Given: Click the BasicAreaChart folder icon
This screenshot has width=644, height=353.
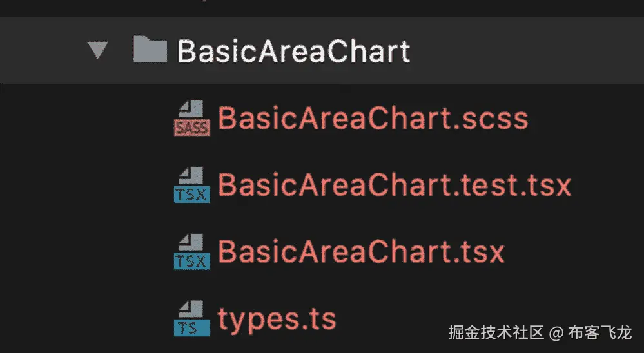Looking at the screenshot, I should [x=149, y=50].
